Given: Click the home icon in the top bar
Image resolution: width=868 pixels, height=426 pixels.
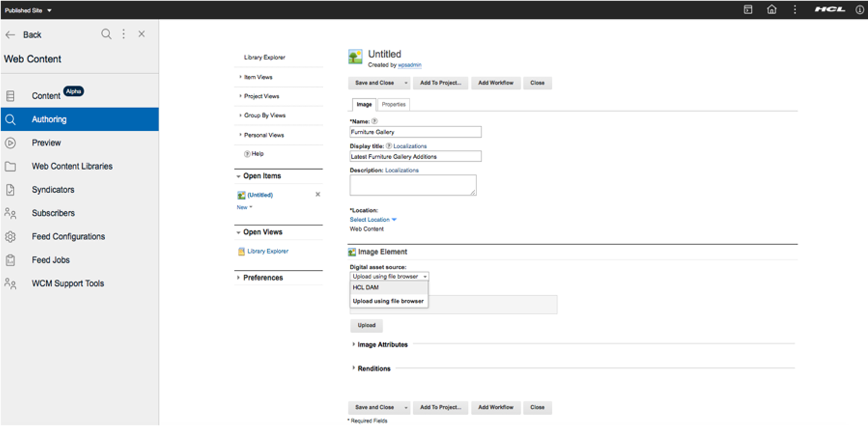Looking at the screenshot, I should 772,10.
